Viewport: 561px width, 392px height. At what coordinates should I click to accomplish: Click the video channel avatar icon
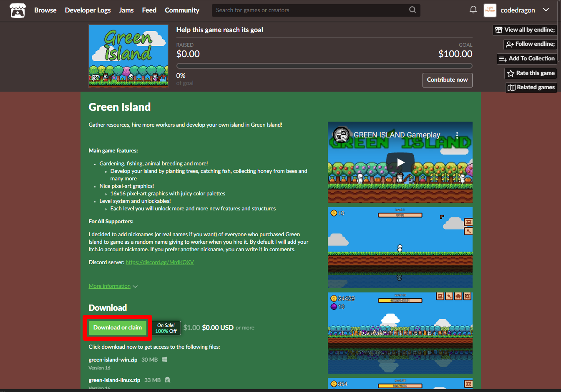[x=341, y=135]
